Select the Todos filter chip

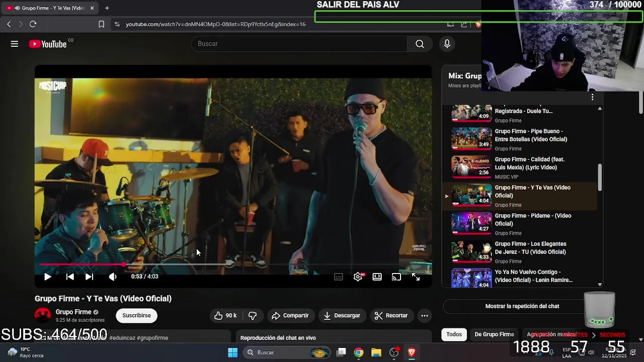[454, 334]
